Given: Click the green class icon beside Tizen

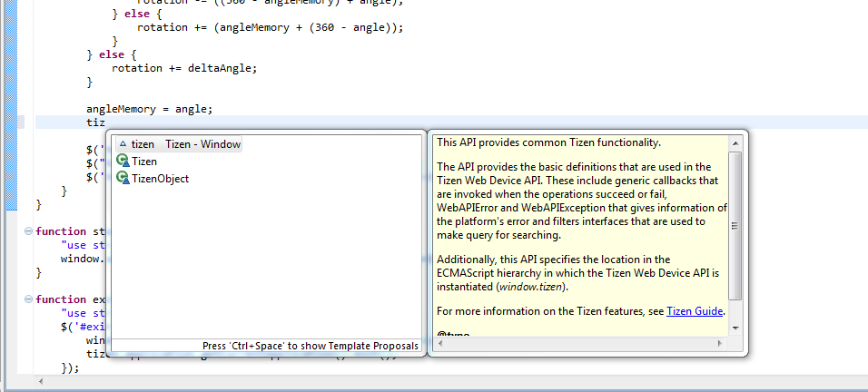Looking at the screenshot, I should 123,161.
